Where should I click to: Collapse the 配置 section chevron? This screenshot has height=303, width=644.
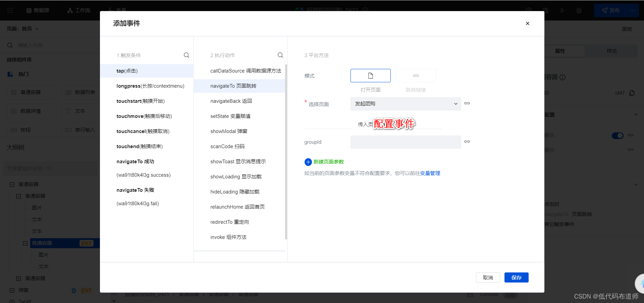pos(636,115)
